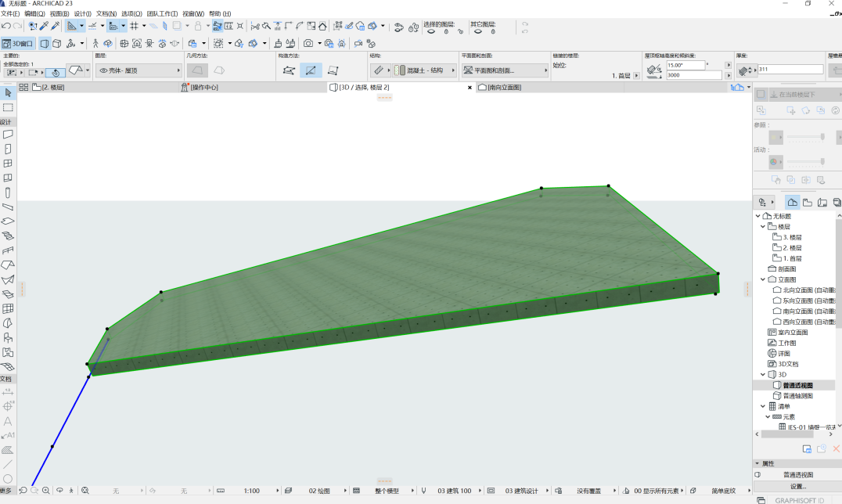Open the Project Map in the navigator
The width and height of the screenshot is (842, 504).
793,202
